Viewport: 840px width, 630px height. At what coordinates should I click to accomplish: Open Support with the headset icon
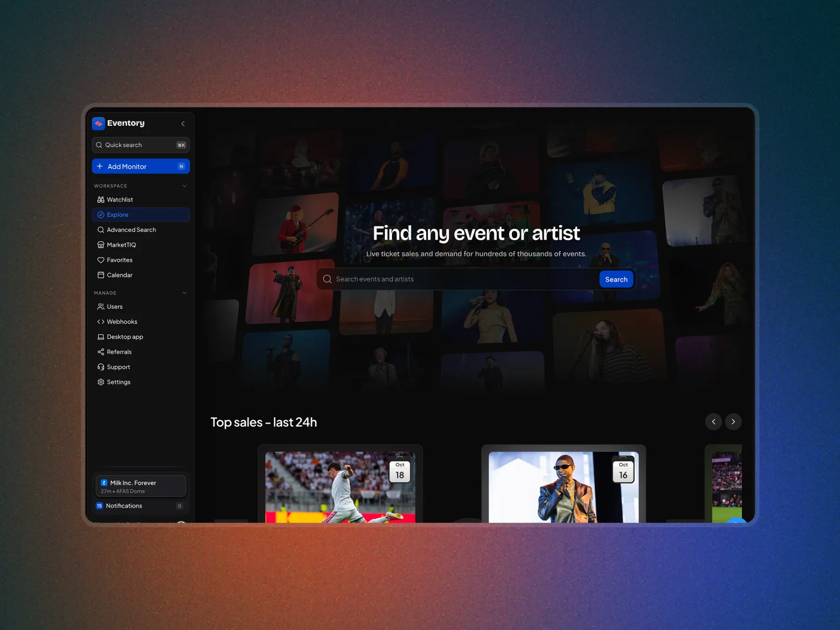(101, 367)
